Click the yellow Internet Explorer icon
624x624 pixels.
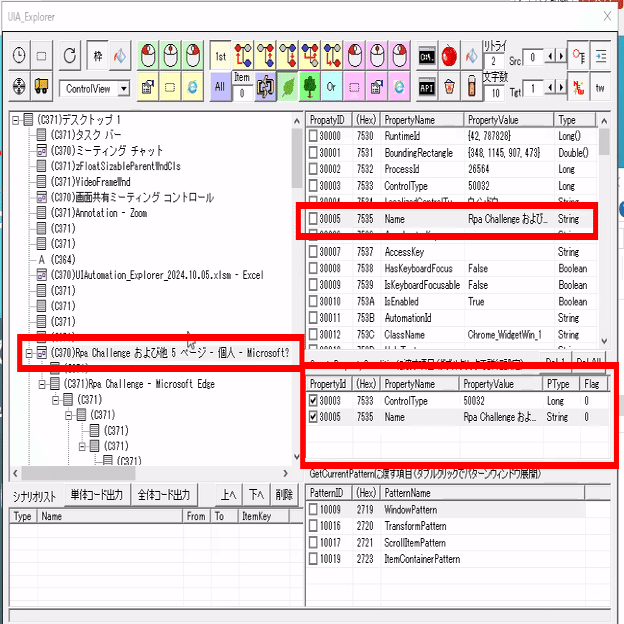pyautogui.click(x=193, y=86)
